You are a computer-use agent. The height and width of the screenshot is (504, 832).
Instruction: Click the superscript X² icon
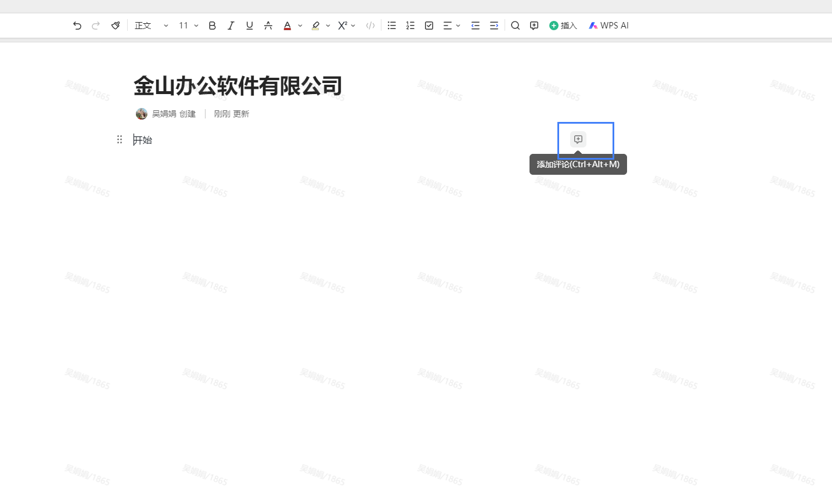[x=343, y=26]
